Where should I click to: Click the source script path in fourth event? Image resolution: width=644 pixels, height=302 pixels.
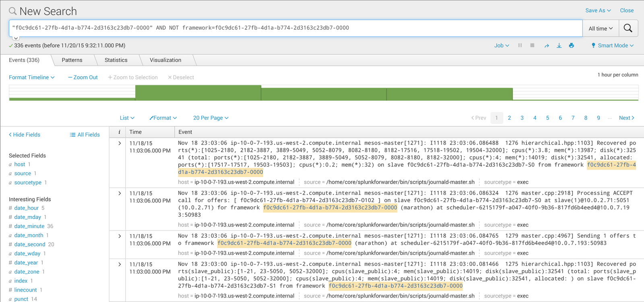click(x=400, y=296)
